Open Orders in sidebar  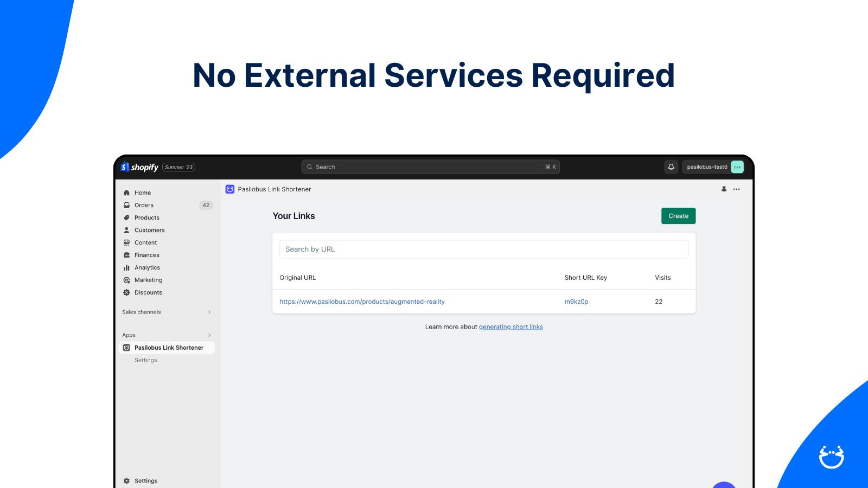144,205
